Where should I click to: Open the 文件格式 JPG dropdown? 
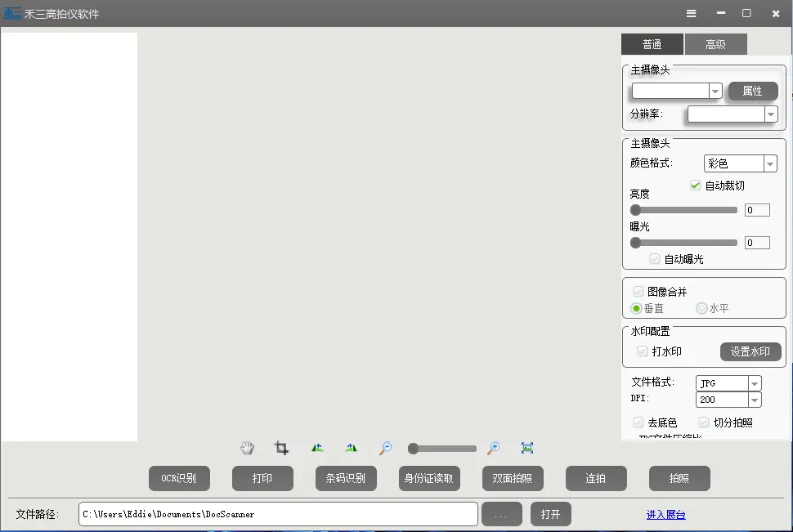coord(754,383)
